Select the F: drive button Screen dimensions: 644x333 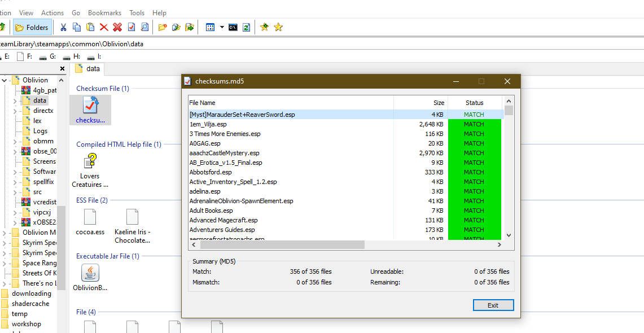tap(24, 56)
